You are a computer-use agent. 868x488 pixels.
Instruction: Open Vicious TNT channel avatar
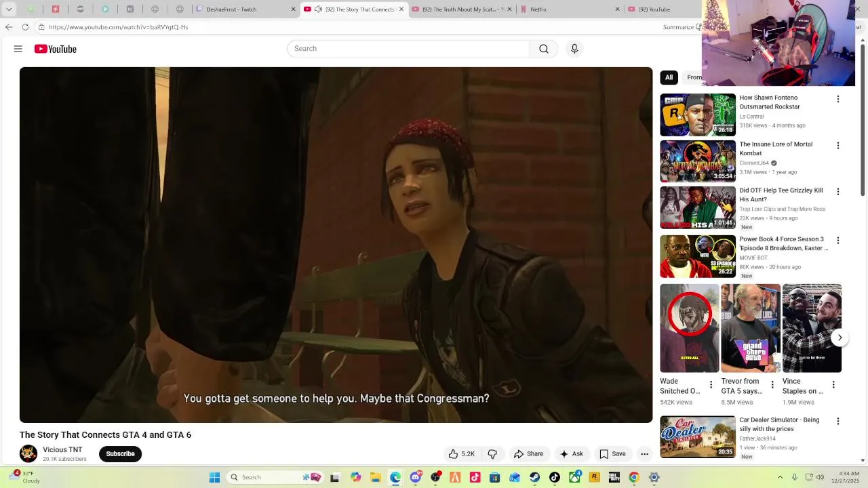tap(28, 453)
